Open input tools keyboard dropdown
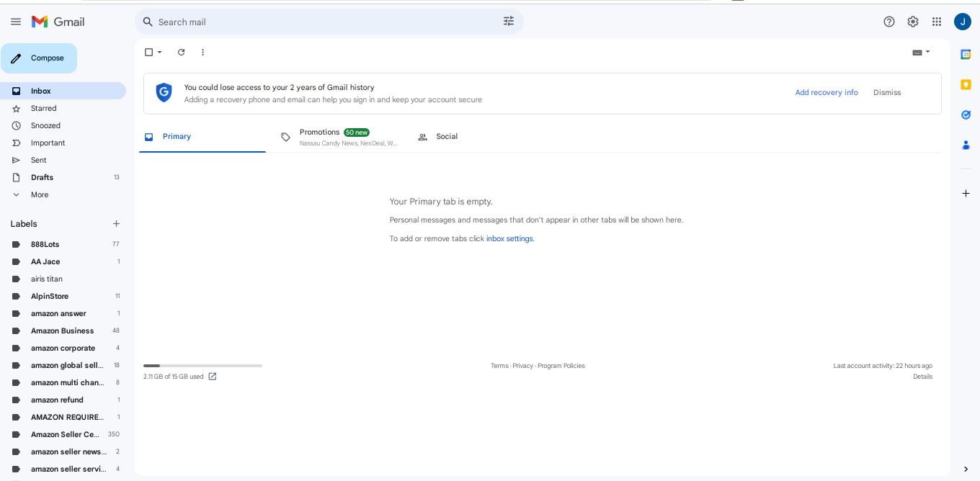The image size is (980, 481). pos(921,52)
